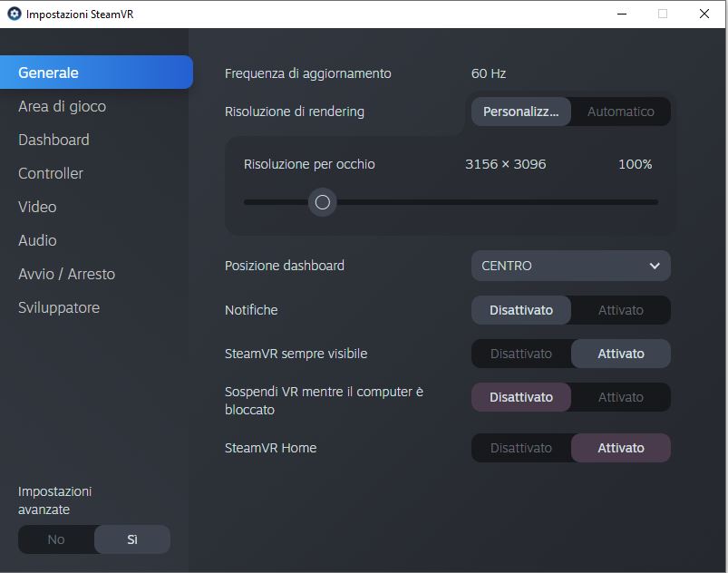The width and height of the screenshot is (728, 573).
Task: Choose Disattivato for Sospendi VR when locked
Action: click(521, 397)
